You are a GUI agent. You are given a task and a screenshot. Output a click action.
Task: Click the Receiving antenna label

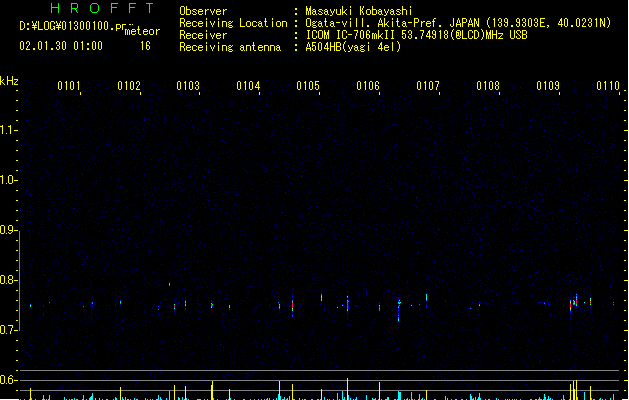pyautogui.click(x=230, y=47)
